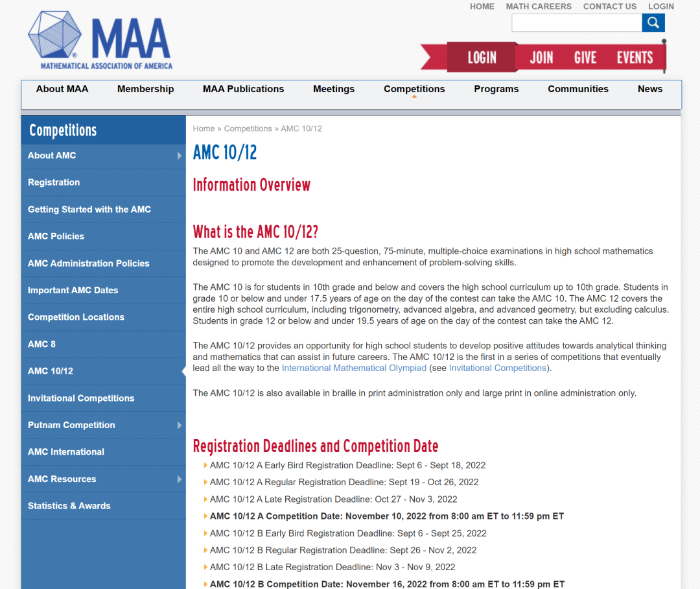Open Putnam Competition sidebar item
The image size is (700, 589).
tap(71, 425)
